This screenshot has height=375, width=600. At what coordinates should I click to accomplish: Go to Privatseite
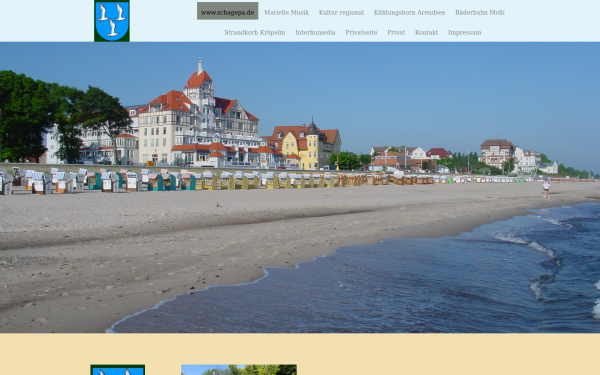coord(361,33)
